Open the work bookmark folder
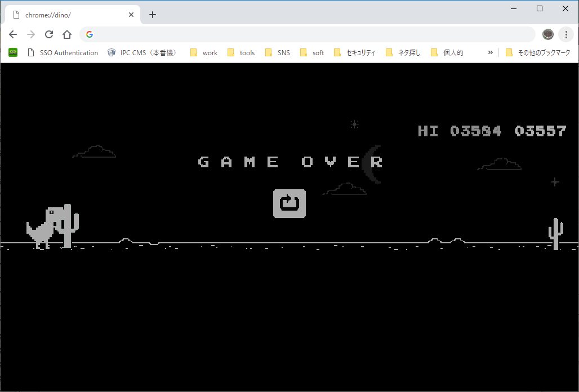Image resolution: width=579 pixels, height=392 pixels. [x=204, y=52]
